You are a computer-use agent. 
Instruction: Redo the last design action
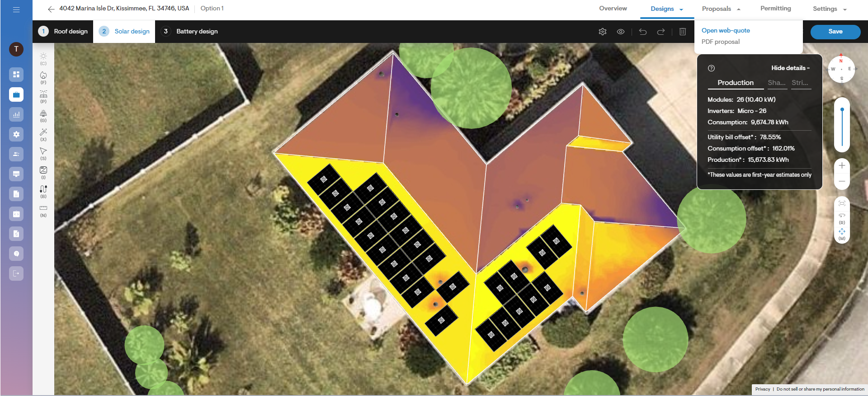pyautogui.click(x=661, y=32)
